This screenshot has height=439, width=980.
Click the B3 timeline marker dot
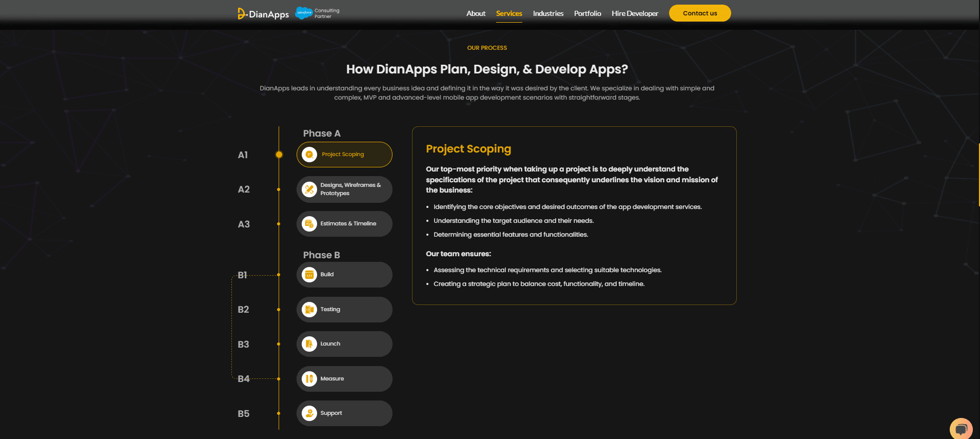tap(279, 344)
